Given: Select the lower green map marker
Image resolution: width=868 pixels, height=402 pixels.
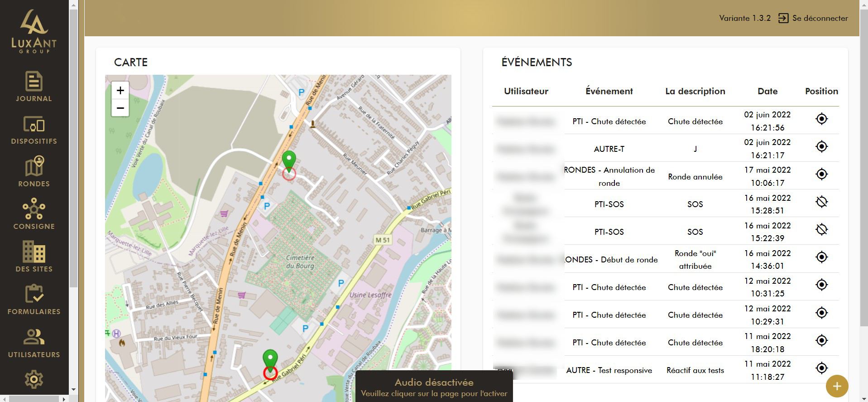Looking at the screenshot, I should point(270,359).
